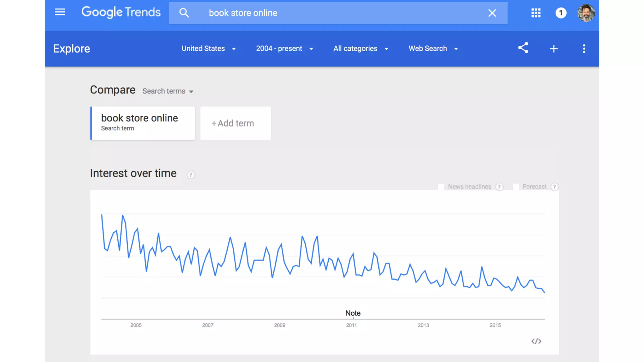
Task: Click the user profile avatar
Action: pyautogui.click(x=586, y=13)
